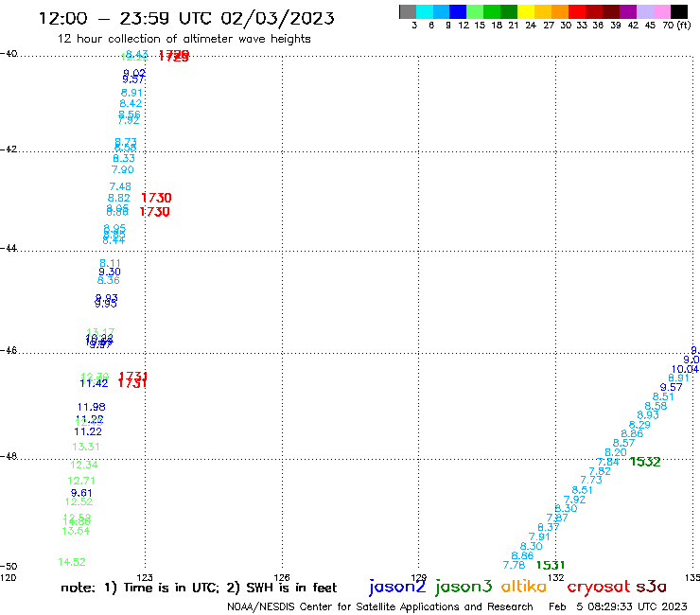The image size is (700, 615).
Task: Click wave height value '8.29'
Action: (x=639, y=425)
